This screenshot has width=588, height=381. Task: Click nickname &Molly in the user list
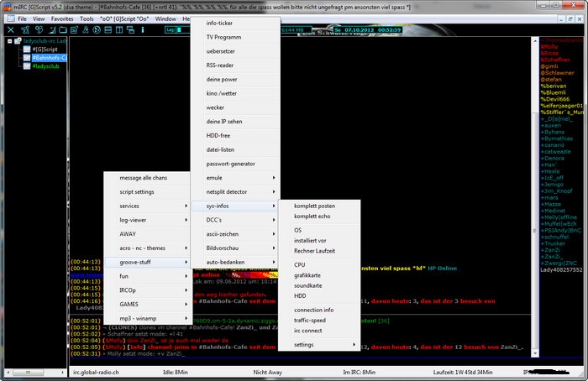(x=549, y=47)
